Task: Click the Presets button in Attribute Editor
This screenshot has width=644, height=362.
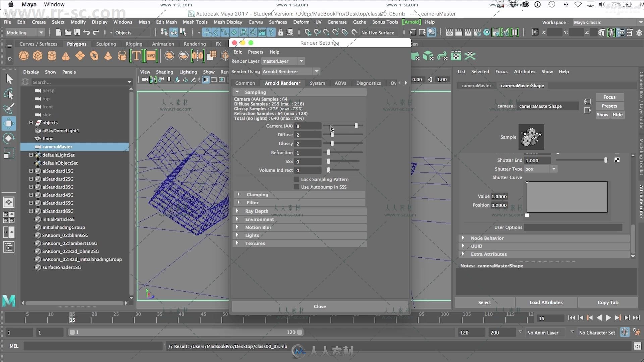Action: 609,106
